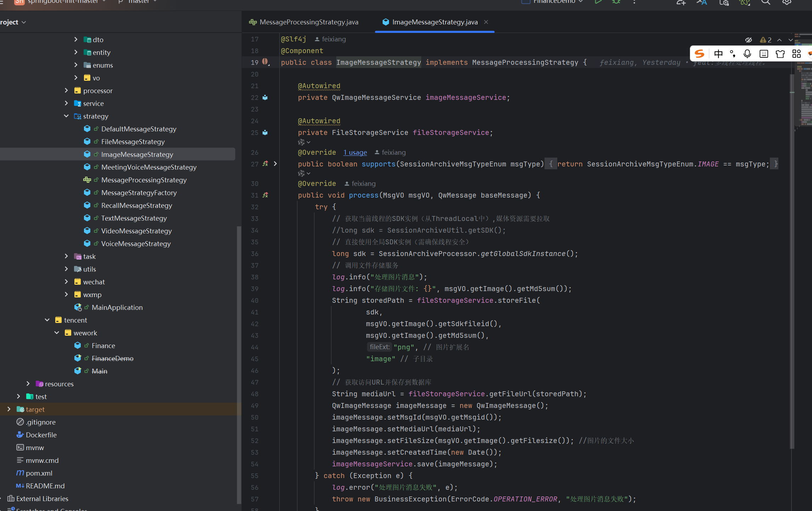
Task: Click the override gutter icon on line 31
Action: (x=265, y=195)
